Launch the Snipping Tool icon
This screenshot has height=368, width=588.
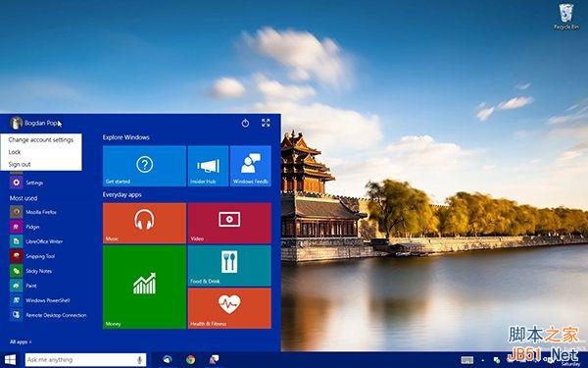pyautogui.click(x=16, y=256)
